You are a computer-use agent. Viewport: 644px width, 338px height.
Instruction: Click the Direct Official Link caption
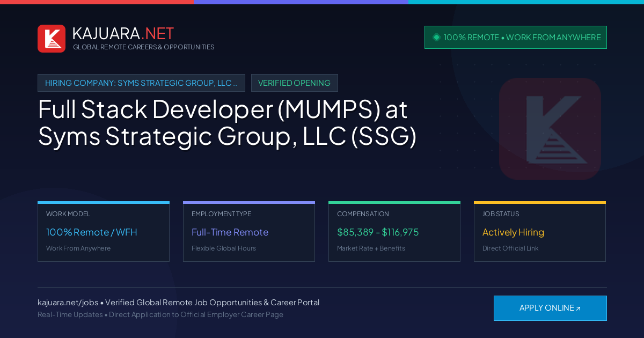[510, 248]
